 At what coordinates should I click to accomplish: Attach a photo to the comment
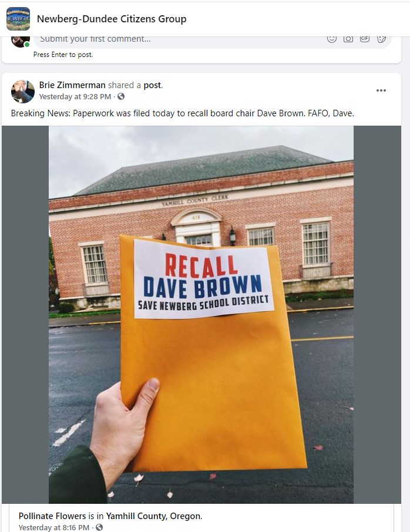coord(348,39)
